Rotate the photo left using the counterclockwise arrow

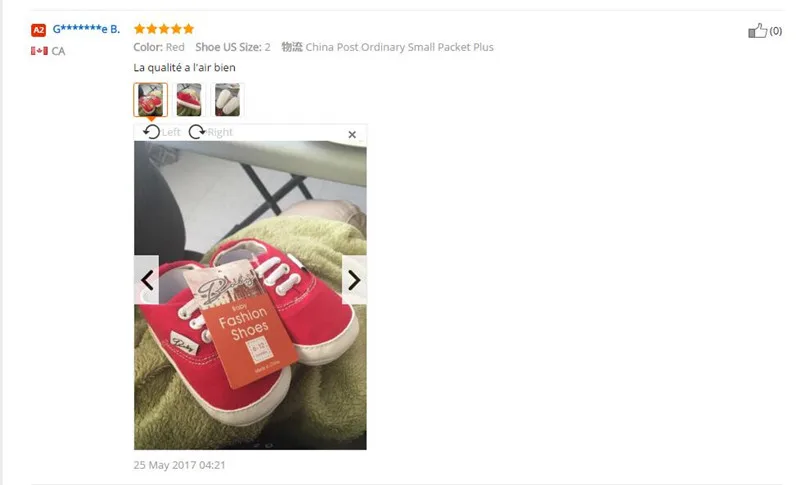151,132
